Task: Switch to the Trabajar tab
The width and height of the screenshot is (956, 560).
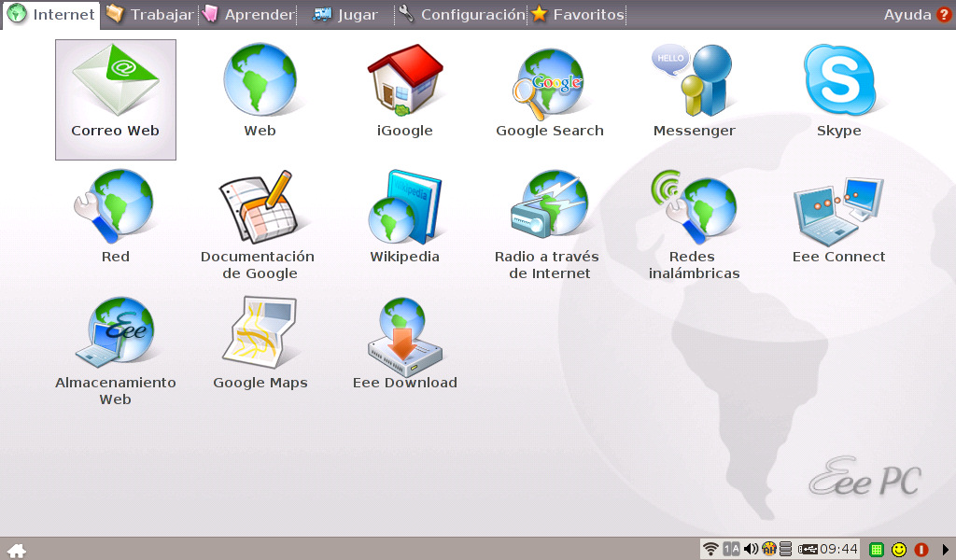Action: [x=149, y=15]
